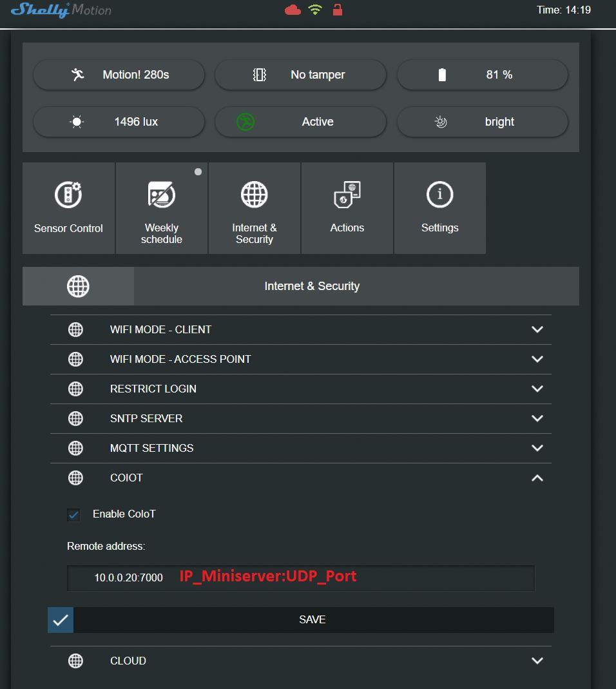Click globe icon beside WIFI MODE - ACCESS POINT
Viewport: 616px width, 689px height.
[x=75, y=359]
